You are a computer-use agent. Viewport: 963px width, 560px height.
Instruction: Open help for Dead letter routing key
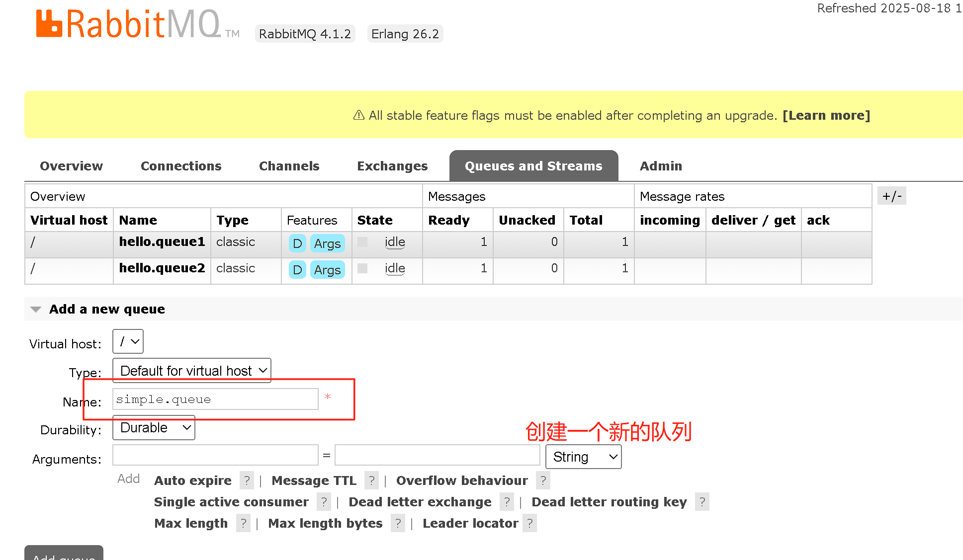tap(702, 502)
